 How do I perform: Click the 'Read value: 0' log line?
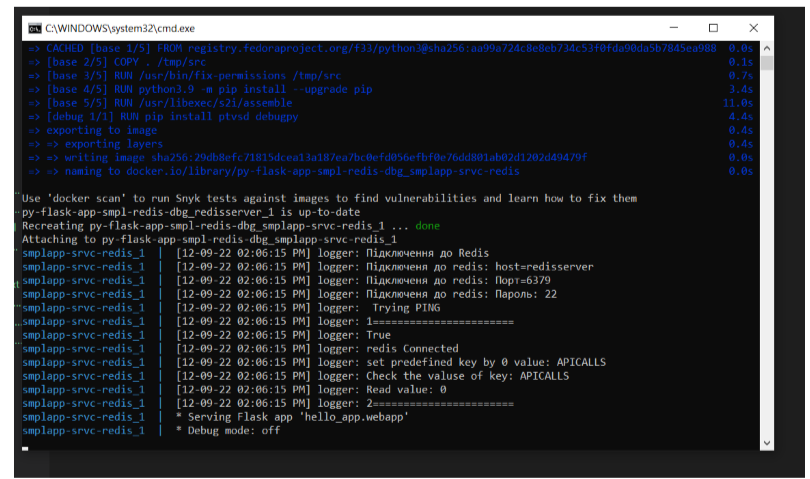tap(406, 390)
